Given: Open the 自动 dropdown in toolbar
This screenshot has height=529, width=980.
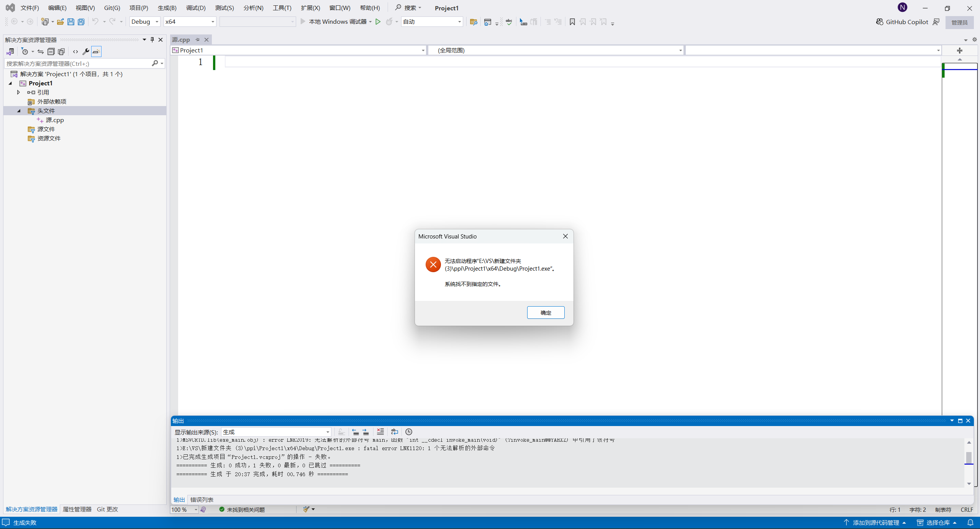Looking at the screenshot, I should click(x=432, y=22).
